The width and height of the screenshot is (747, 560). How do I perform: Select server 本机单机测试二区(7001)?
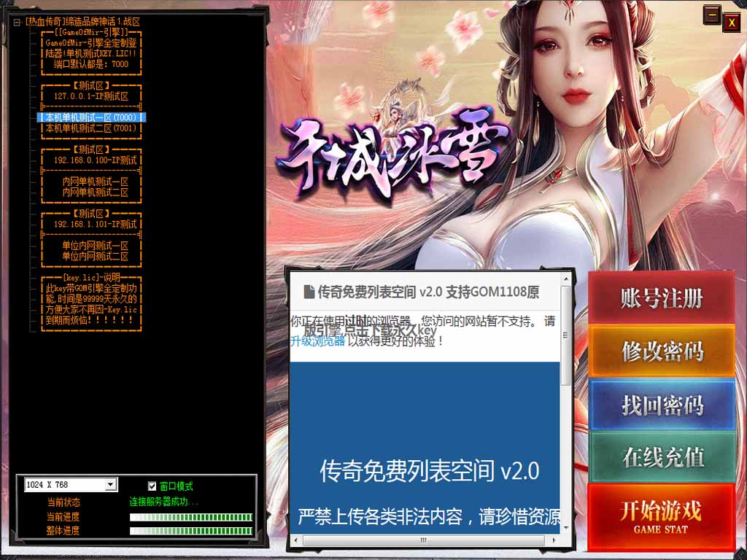coord(91,128)
